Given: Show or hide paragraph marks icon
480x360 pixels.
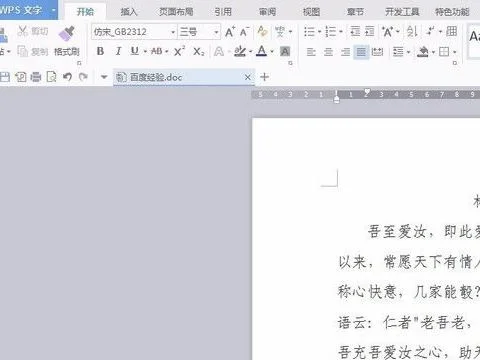Looking at the screenshot, I should (x=431, y=32).
